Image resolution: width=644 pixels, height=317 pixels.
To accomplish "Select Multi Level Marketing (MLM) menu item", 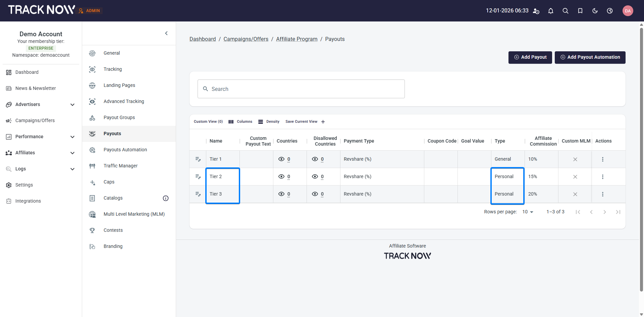I will (134, 214).
